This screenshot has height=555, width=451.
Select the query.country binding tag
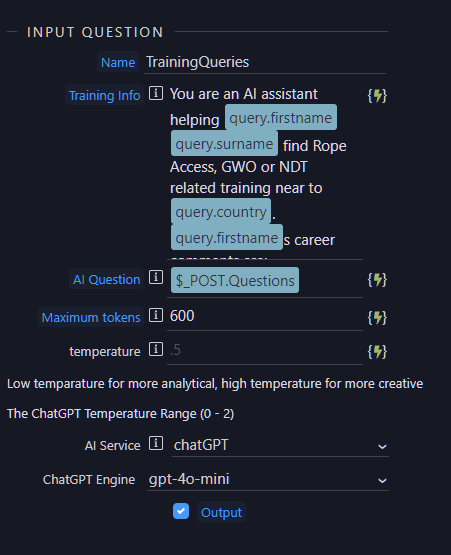(x=221, y=211)
